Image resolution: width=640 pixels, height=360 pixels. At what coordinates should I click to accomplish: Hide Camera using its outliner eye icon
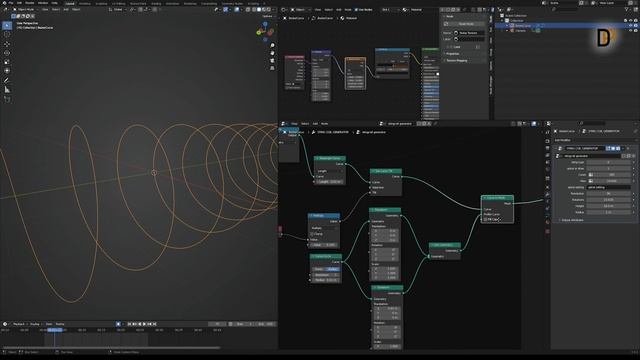(x=631, y=31)
